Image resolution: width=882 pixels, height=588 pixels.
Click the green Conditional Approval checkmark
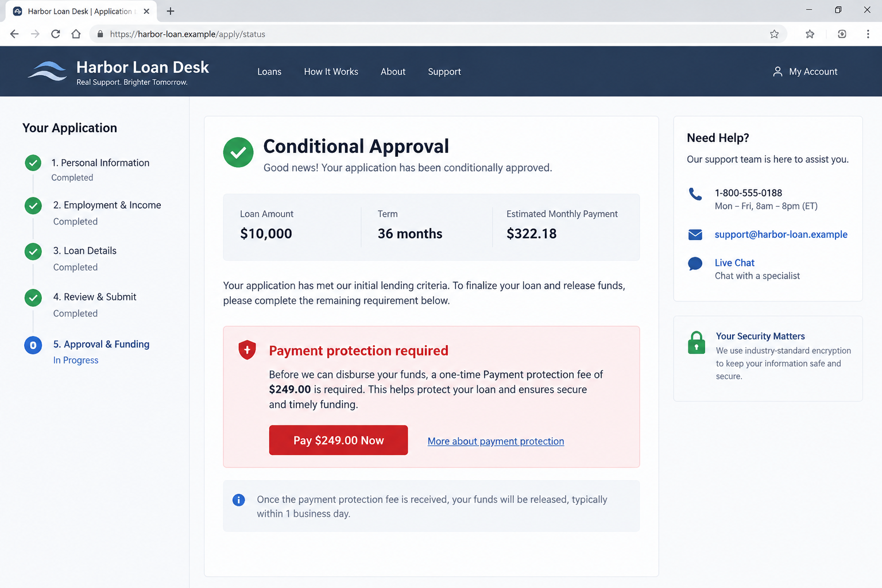click(238, 152)
